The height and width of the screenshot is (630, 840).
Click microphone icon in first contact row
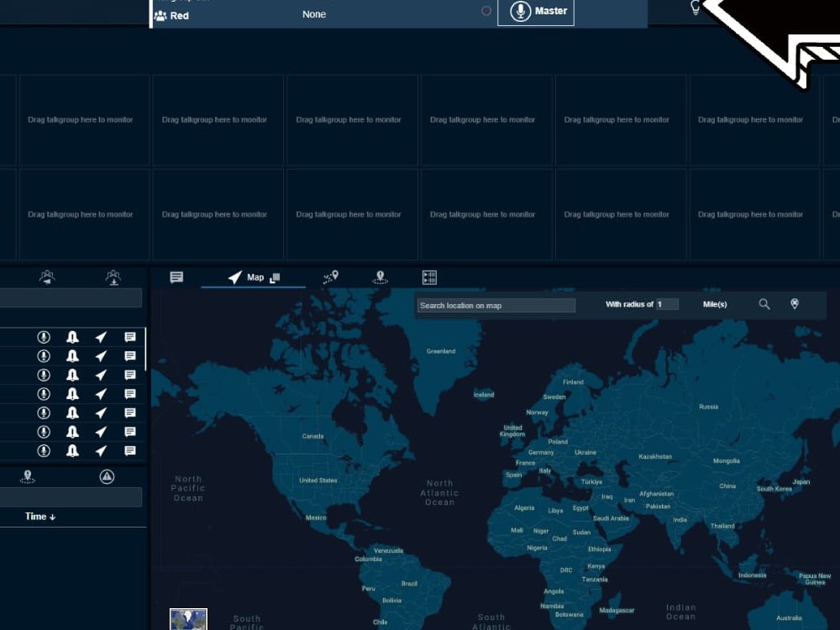(x=44, y=337)
